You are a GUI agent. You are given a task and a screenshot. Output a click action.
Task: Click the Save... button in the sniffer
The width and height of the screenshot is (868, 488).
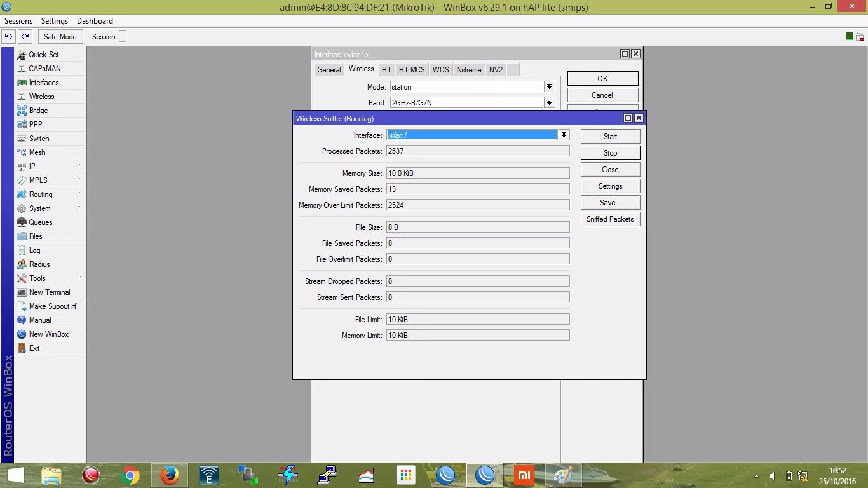click(x=610, y=203)
